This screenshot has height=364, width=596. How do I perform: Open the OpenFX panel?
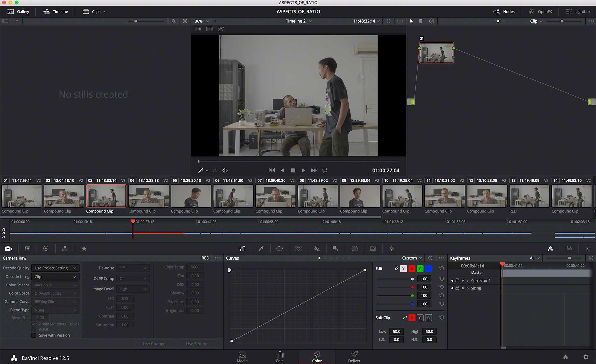(540, 11)
